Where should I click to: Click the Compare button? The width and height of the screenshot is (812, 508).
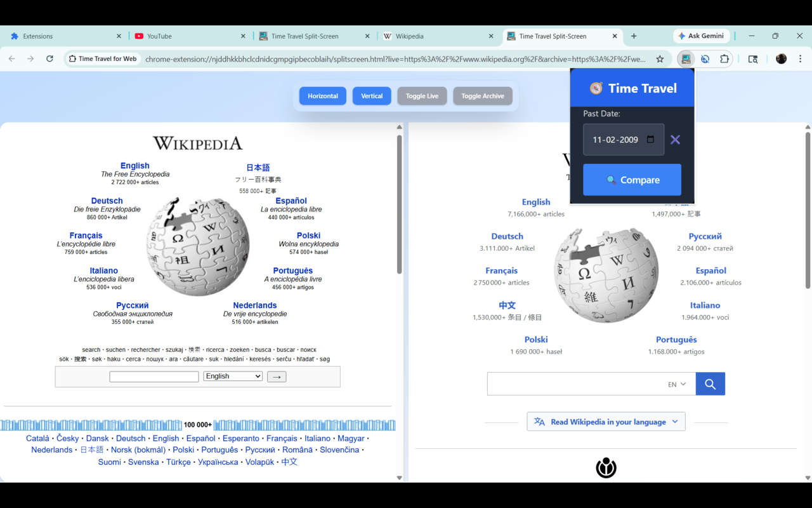[632, 180]
